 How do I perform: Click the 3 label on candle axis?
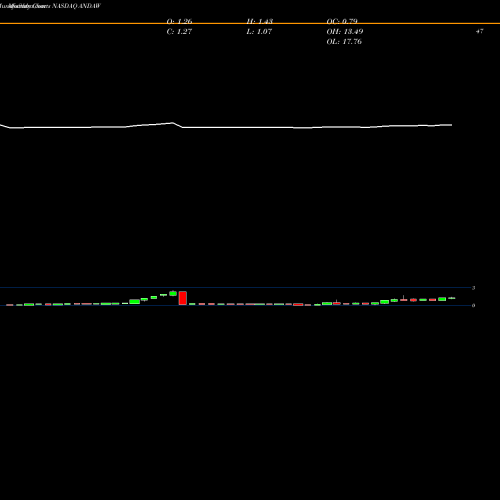tap(473, 288)
